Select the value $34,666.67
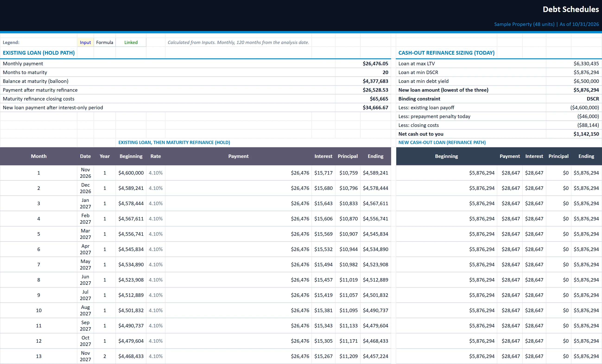The width and height of the screenshot is (602, 364). (375, 107)
